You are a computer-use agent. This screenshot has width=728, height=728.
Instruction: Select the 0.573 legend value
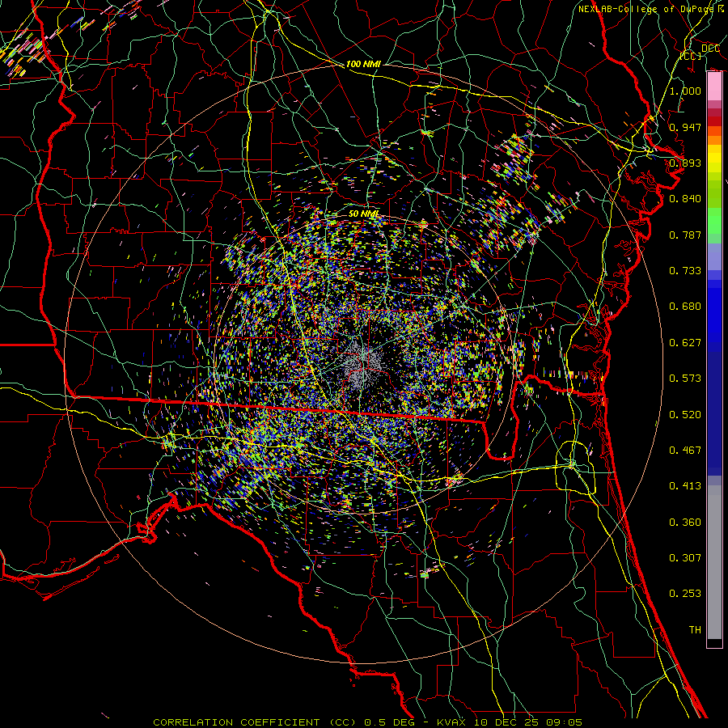(x=685, y=379)
